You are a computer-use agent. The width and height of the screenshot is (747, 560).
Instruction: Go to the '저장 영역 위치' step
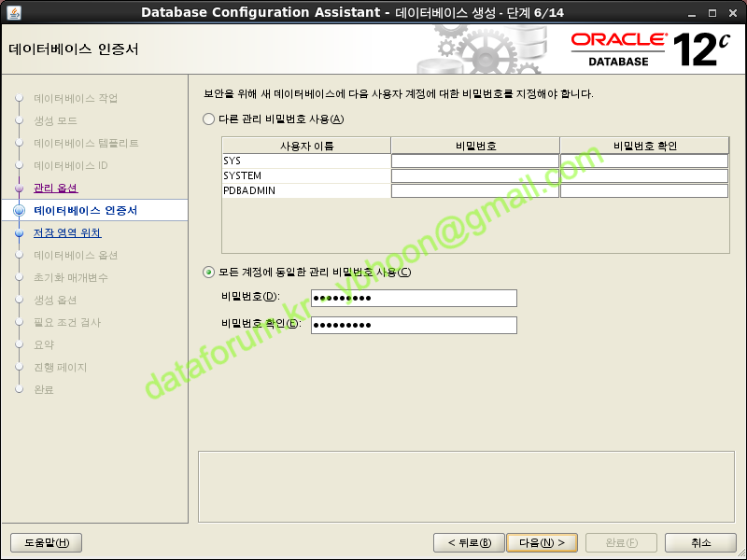click(67, 233)
